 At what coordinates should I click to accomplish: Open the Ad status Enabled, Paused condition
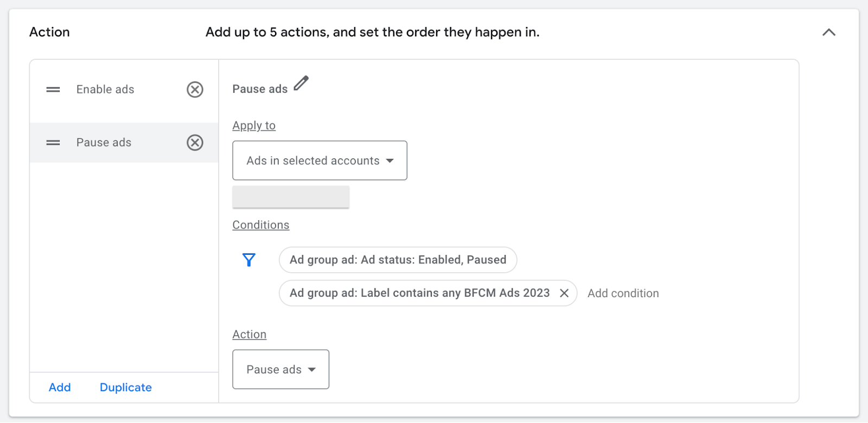(398, 260)
